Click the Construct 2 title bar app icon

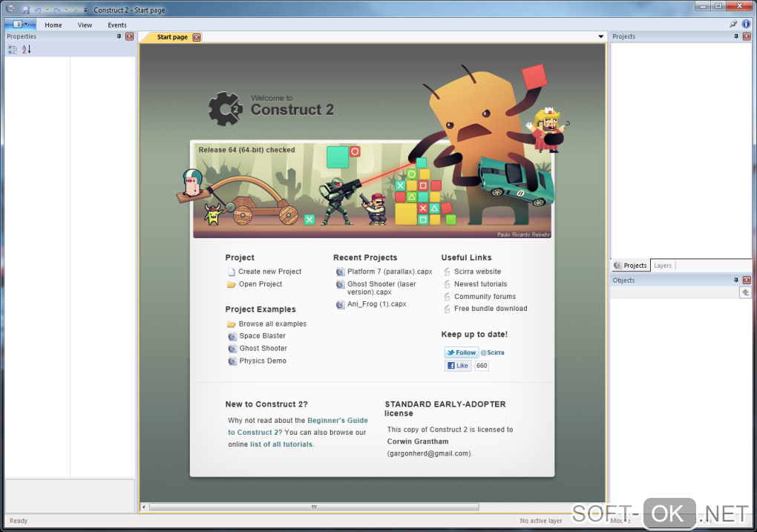10,9
